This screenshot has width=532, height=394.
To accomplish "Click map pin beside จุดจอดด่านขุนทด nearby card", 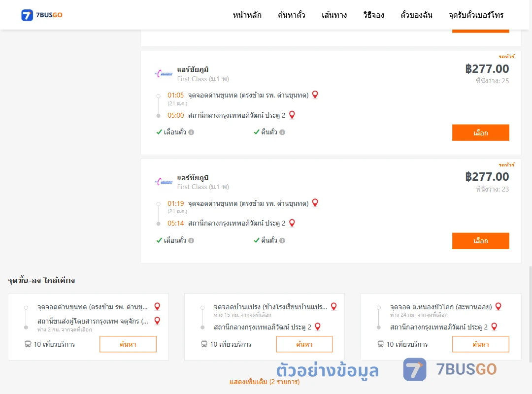I will [157, 307].
